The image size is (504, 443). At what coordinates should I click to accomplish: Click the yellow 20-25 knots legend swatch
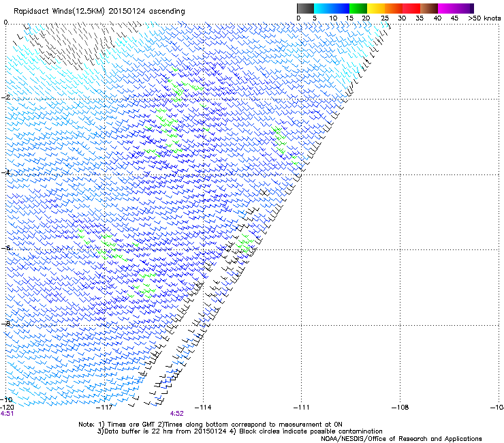click(x=376, y=8)
